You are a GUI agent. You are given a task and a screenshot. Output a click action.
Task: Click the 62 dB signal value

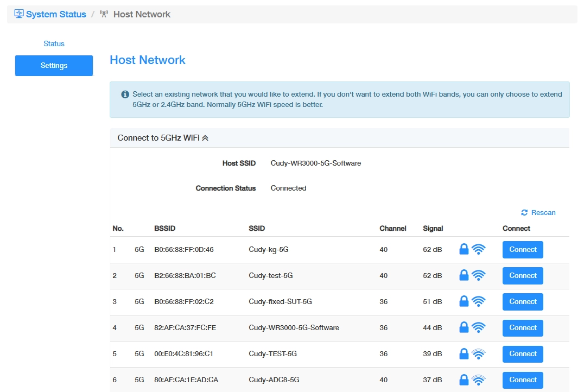coord(433,250)
